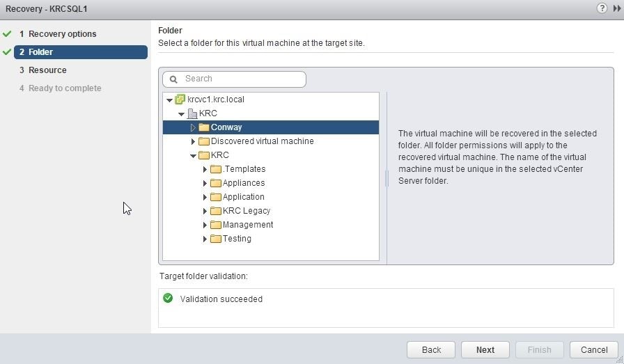This screenshot has width=624, height=364.
Task: Click the Conway folder icon
Action: point(204,127)
